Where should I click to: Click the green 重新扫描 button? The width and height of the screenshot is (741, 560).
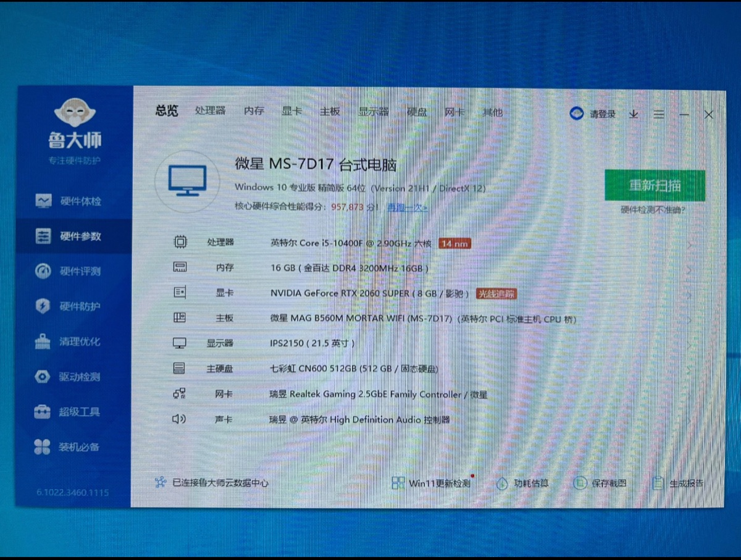655,185
